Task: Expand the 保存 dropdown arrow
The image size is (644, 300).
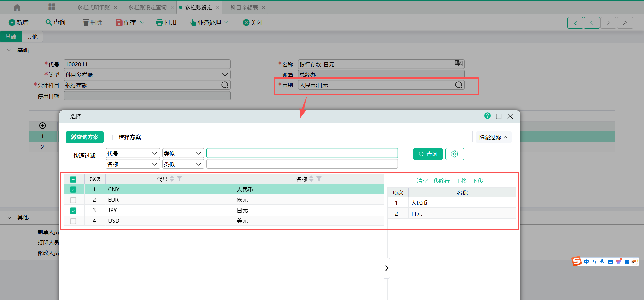Action: click(142, 22)
